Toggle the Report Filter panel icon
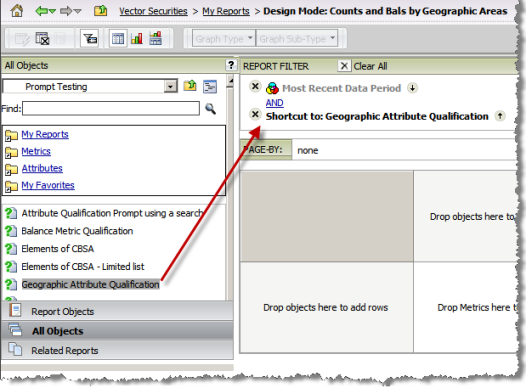The height and width of the screenshot is (388, 526). coord(90,39)
